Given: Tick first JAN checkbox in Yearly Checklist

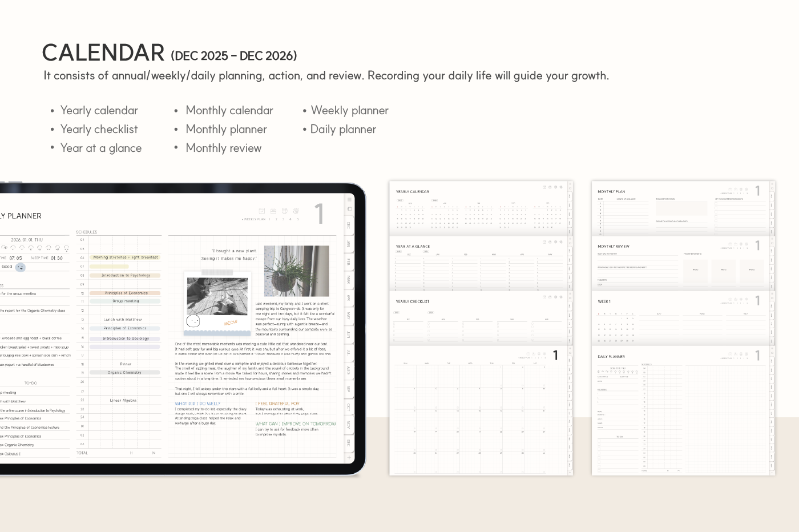Looking at the screenshot, I should [429, 324].
